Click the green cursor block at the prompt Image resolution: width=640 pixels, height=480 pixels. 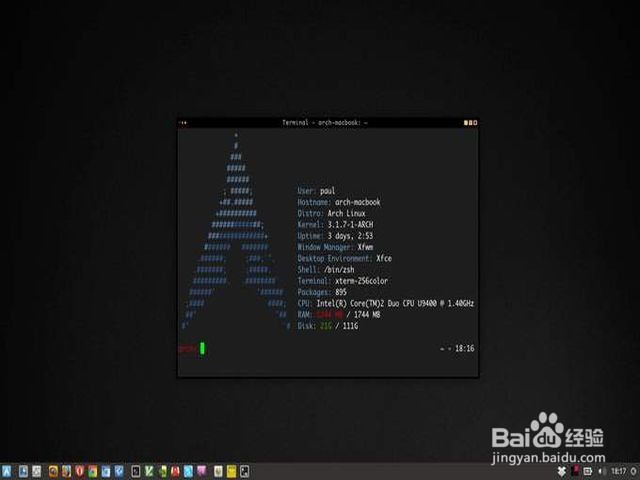pyautogui.click(x=202, y=349)
